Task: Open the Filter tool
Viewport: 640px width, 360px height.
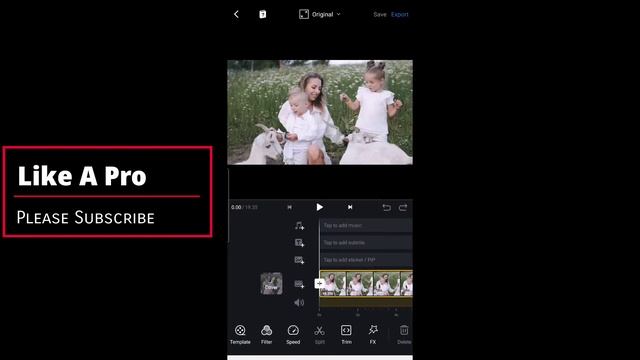Action: pos(267,334)
